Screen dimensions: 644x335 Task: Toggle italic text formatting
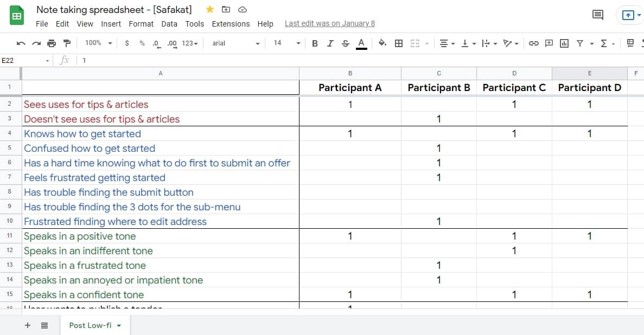coord(330,43)
